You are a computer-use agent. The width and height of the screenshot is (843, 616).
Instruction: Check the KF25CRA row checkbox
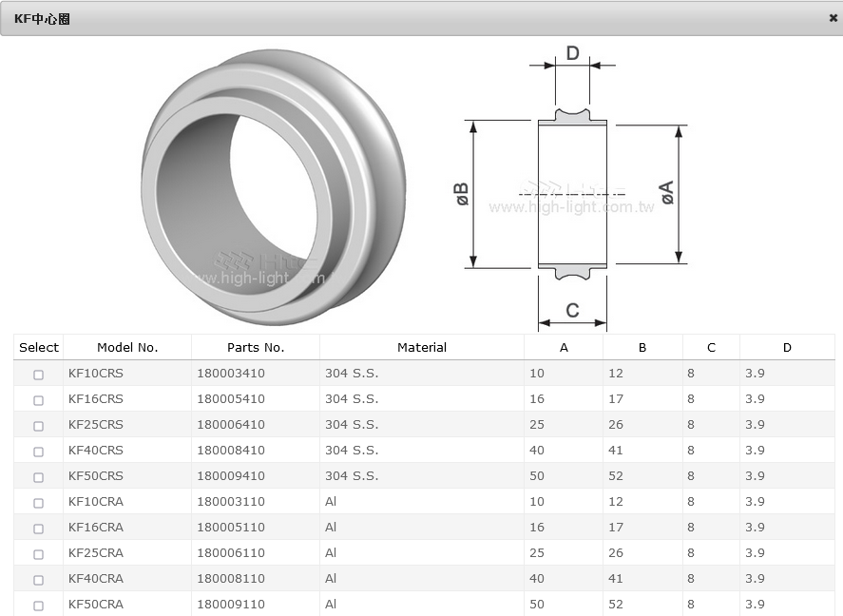[38, 554]
